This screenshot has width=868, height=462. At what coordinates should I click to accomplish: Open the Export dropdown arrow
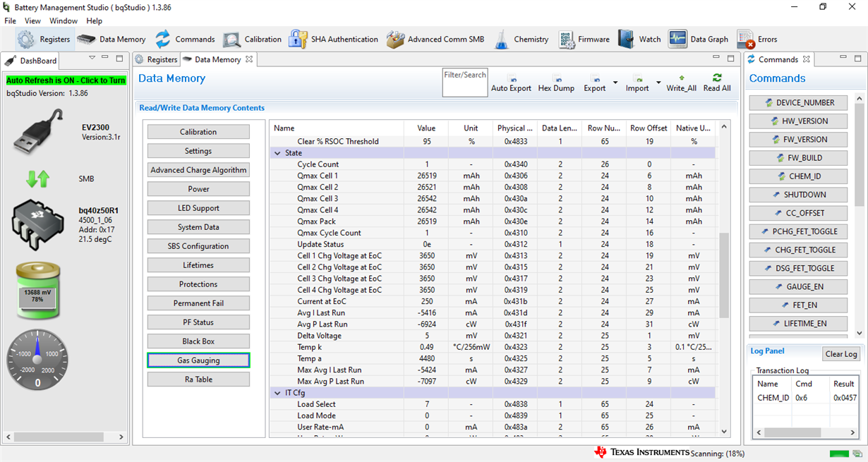(615, 83)
